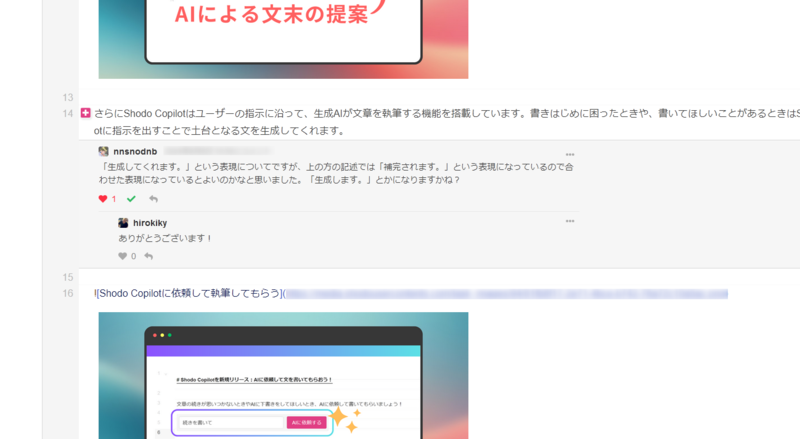Click the like count 1 on nnsnodnb's comment
Viewport: 800px width, 439px height.
click(x=114, y=199)
